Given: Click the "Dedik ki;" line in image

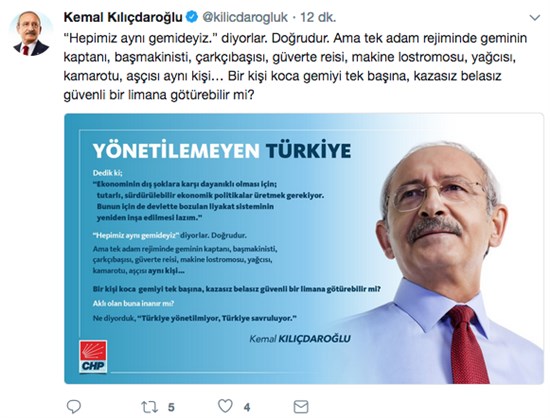Looking at the screenshot, I should [108, 173].
